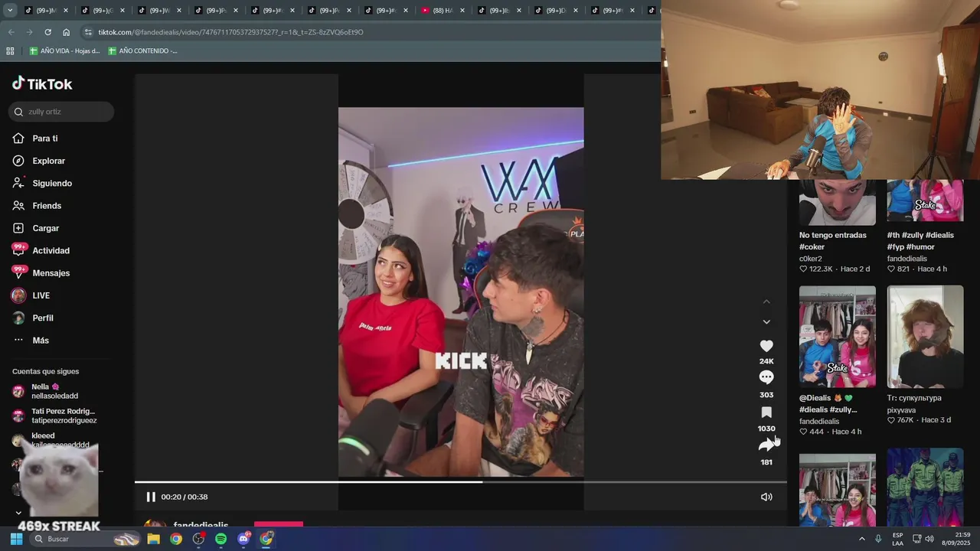Go to next video with down chevron
The width and height of the screenshot is (980, 551).
(x=766, y=322)
